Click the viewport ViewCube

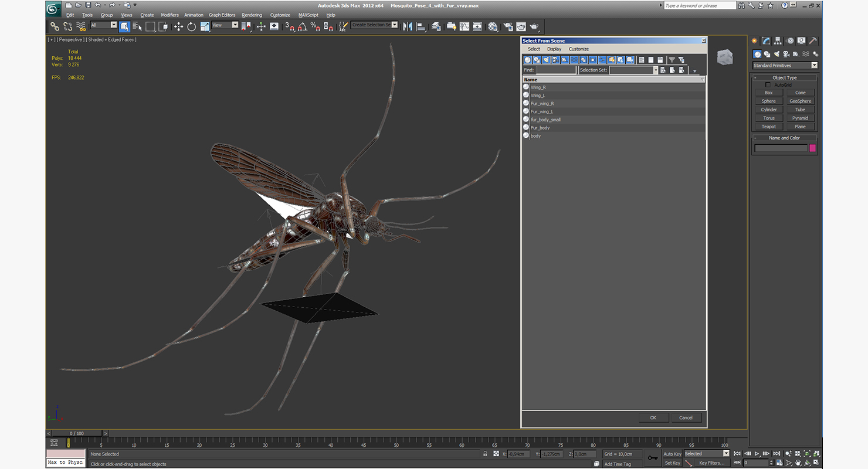click(725, 57)
